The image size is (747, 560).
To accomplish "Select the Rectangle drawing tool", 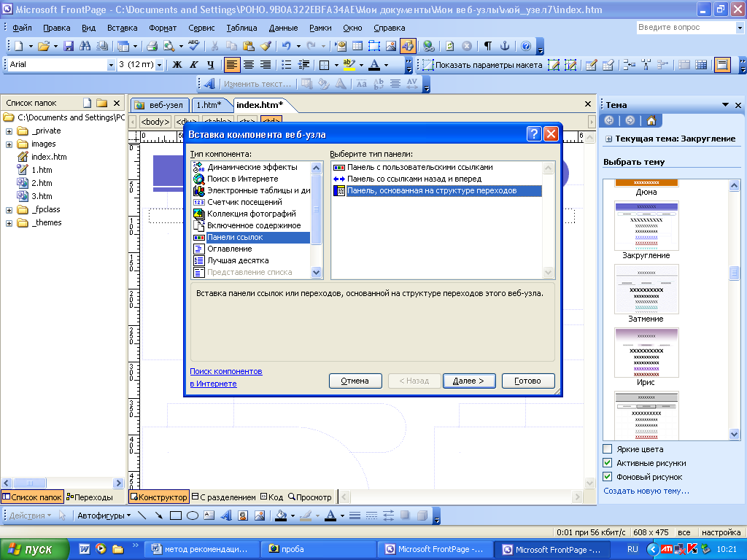I will (175, 516).
